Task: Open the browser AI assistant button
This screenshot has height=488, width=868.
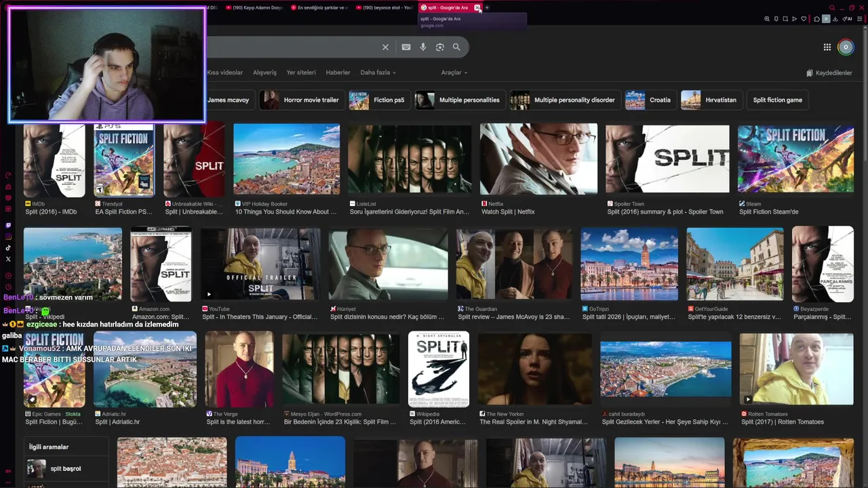Action: tap(848, 19)
